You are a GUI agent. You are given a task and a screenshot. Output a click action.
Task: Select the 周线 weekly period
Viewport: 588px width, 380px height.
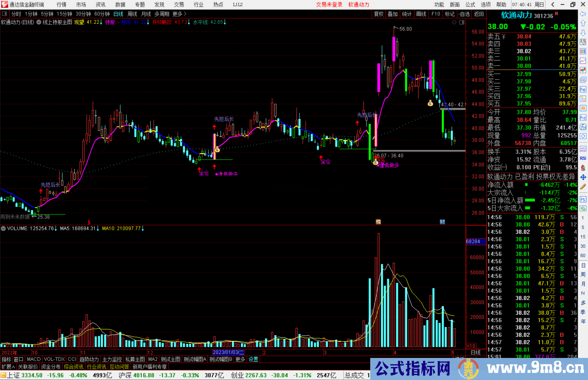coord(132,14)
